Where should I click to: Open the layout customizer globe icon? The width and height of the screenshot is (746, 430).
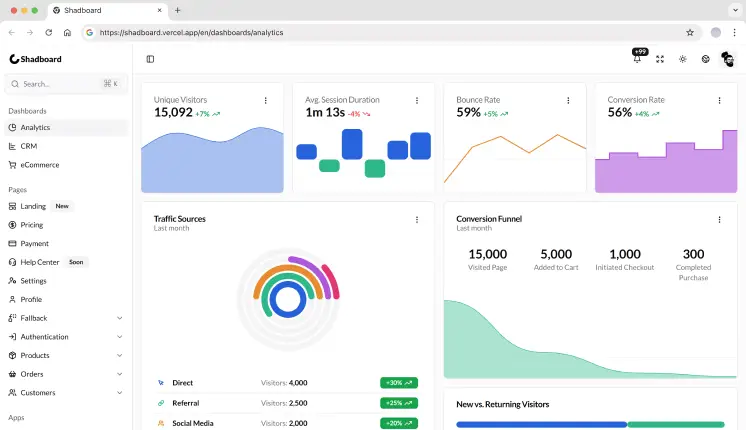[x=705, y=59]
